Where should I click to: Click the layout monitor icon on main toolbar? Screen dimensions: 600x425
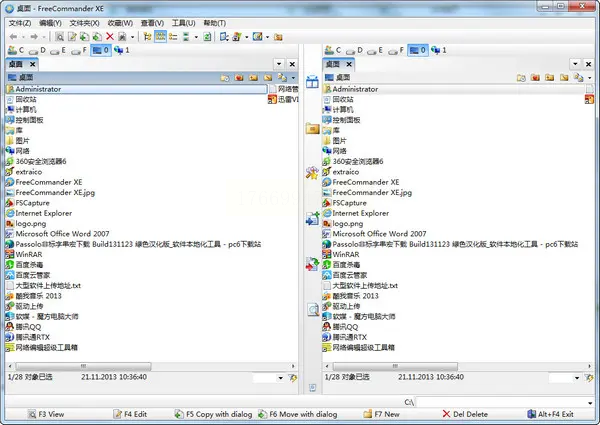(x=258, y=37)
